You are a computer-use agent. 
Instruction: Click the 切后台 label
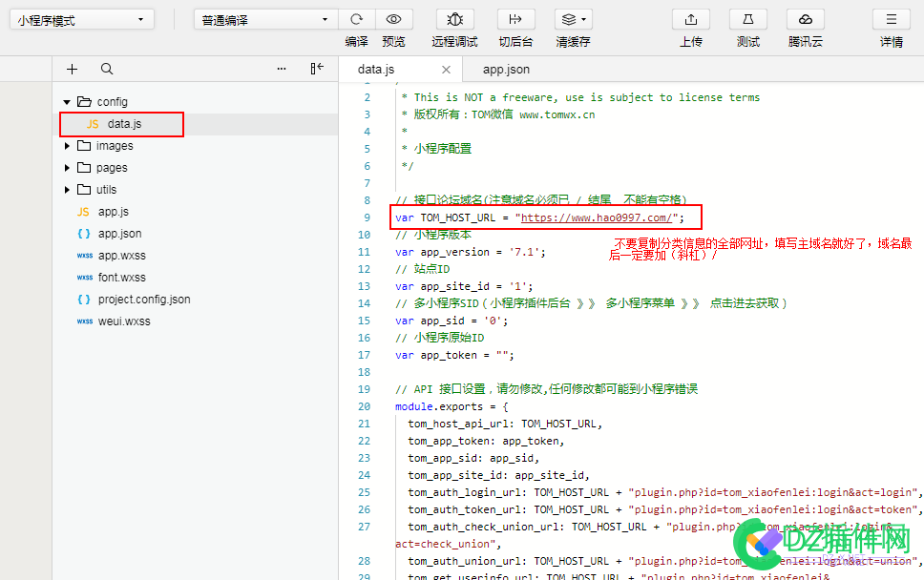pyautogui.click(x=515, y=42)
